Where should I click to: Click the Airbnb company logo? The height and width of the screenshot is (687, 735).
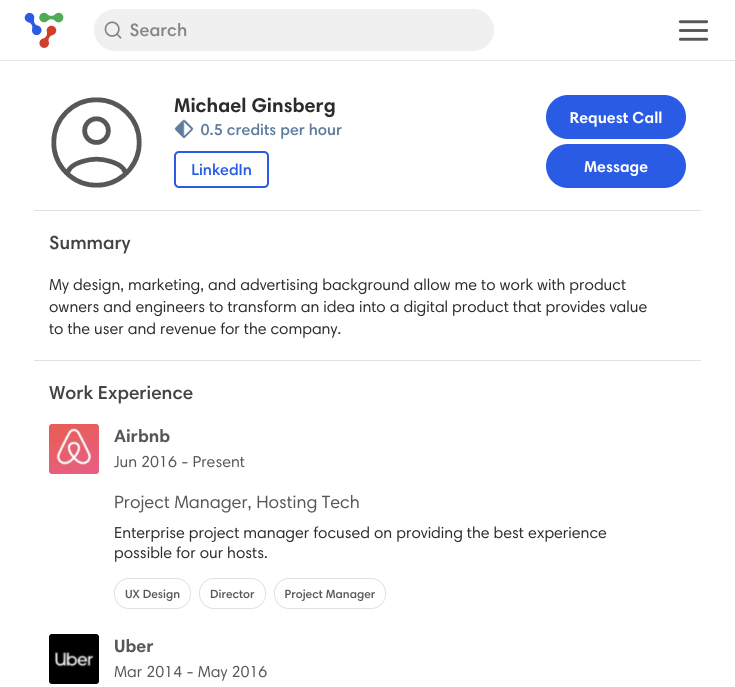click(74, 449)
